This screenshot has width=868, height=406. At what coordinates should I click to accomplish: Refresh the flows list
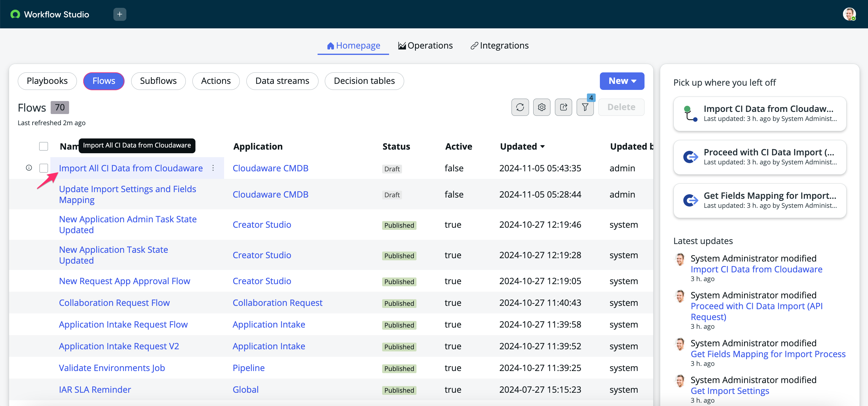coord(520,107)
